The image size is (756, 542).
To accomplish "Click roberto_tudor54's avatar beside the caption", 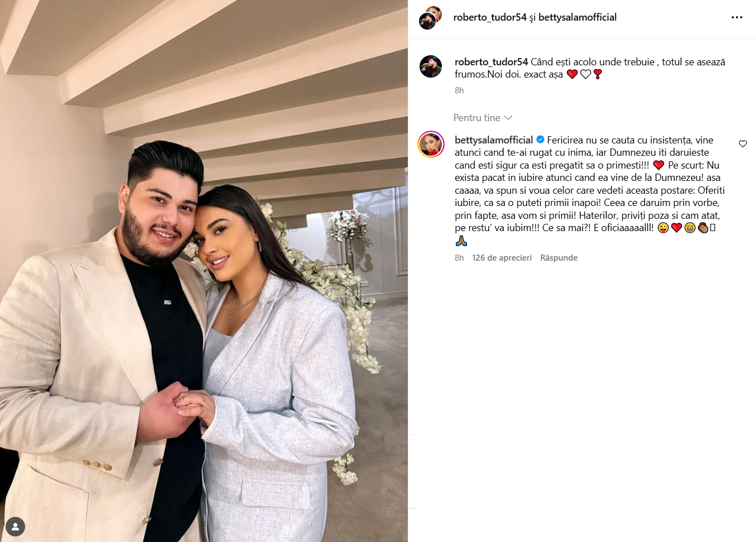I will coord(431,67).
